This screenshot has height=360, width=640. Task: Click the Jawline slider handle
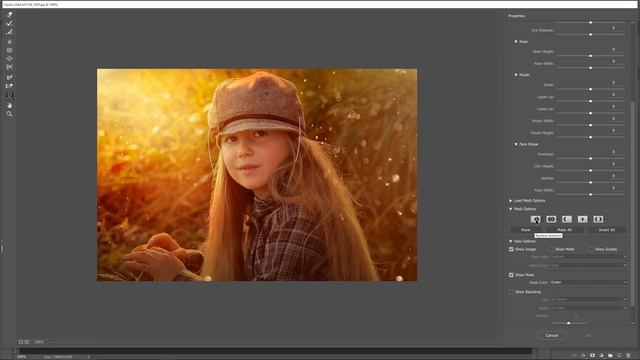coord(590,182)
